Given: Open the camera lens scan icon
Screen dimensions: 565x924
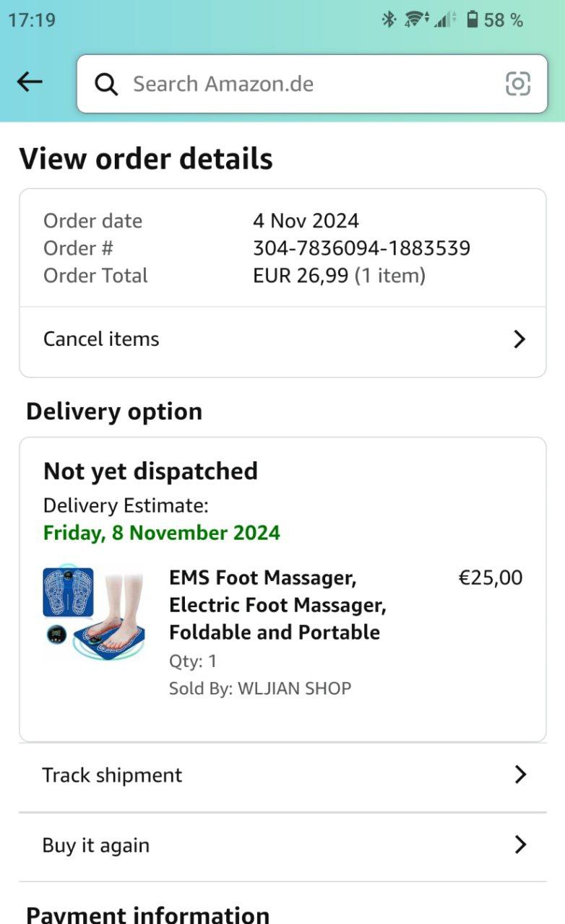Looking at the screenshot, I should (x=518, y=84).
